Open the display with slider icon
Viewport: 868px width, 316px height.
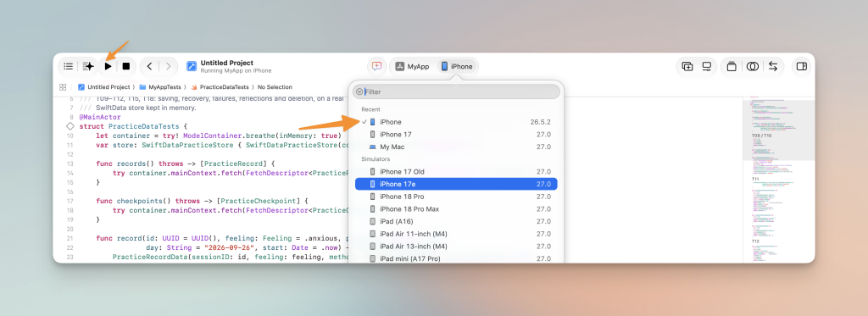click(x=706, y=66)
